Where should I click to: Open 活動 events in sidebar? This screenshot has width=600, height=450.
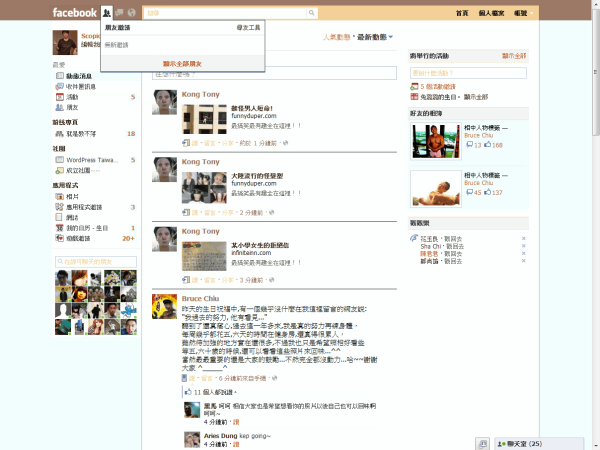click(72, 97)
